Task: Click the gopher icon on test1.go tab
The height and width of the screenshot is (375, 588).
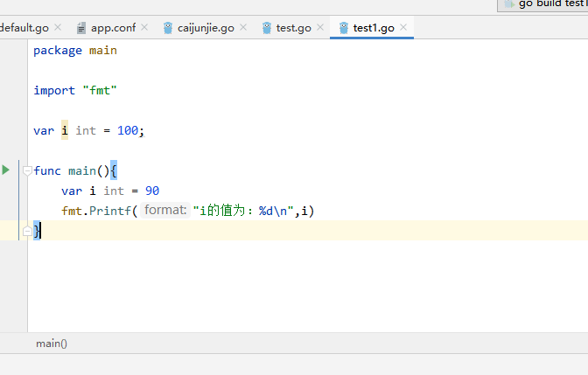Action: tap(344, 28)
